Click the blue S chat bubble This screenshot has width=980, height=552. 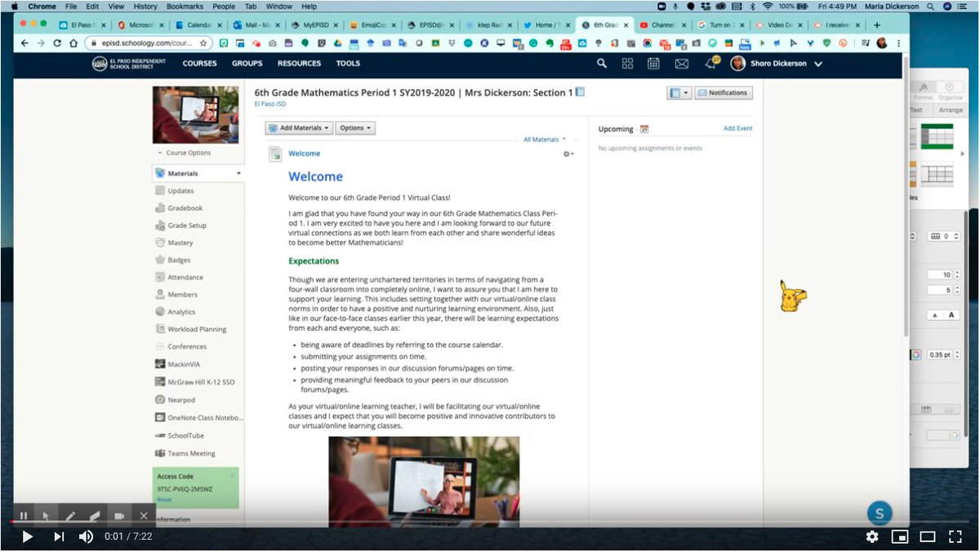point(880,514)
